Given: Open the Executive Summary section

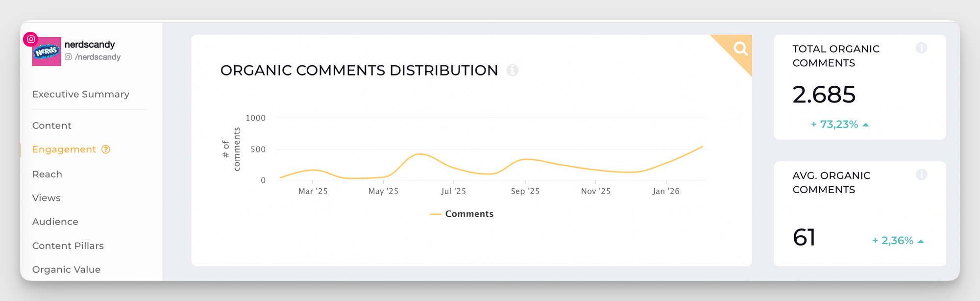Looking at the screenshot, I should (81, 94).
